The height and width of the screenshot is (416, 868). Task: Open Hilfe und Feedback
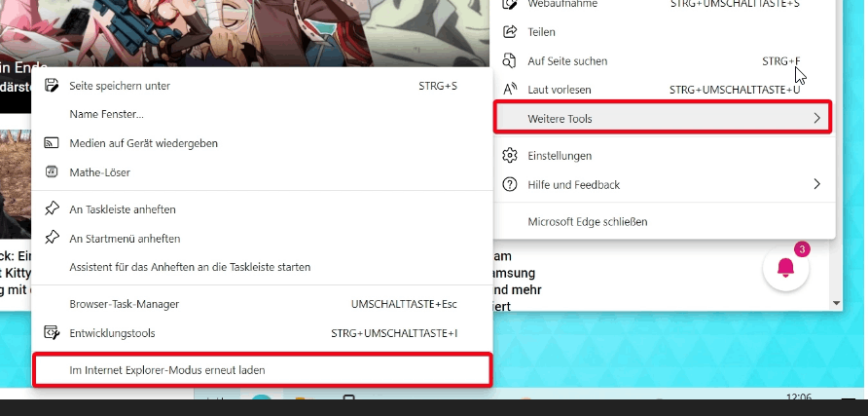(x=664, y=184)
